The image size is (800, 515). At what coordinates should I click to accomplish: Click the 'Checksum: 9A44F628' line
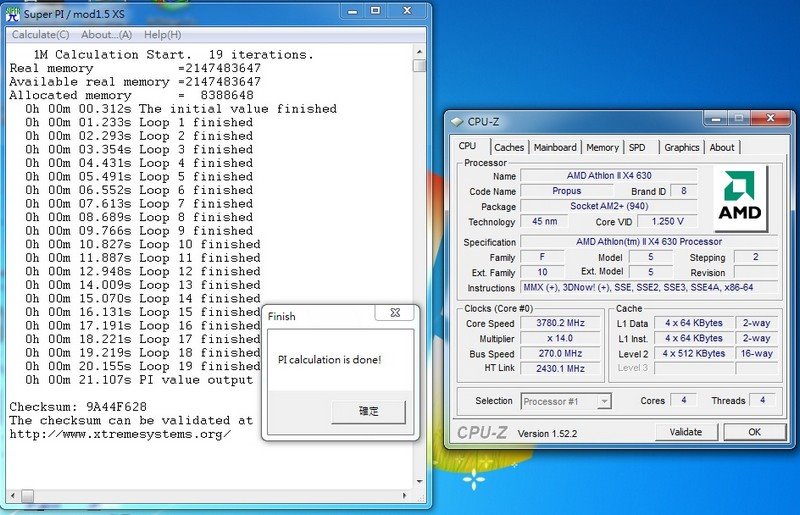pos(78,407)
